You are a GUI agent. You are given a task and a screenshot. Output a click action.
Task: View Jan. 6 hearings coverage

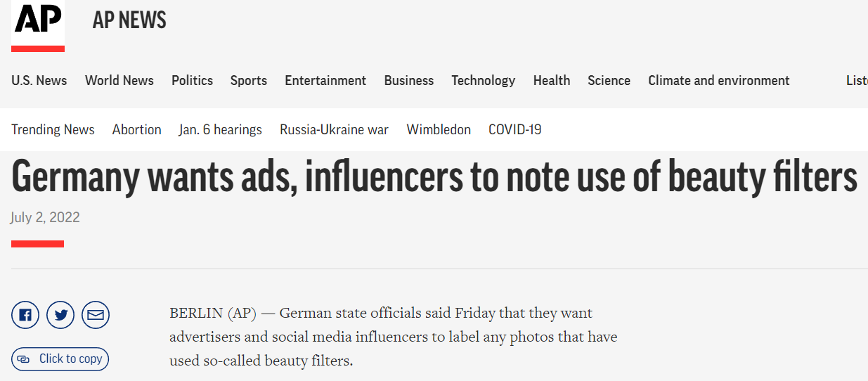point(221,130)
